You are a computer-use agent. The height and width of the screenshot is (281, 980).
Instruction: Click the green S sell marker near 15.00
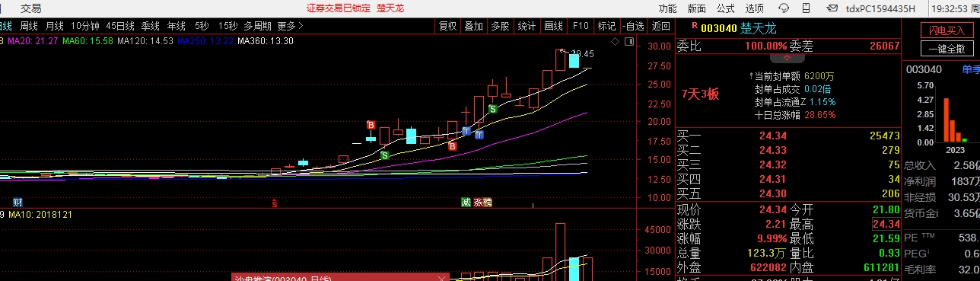[x=384, y=155]
